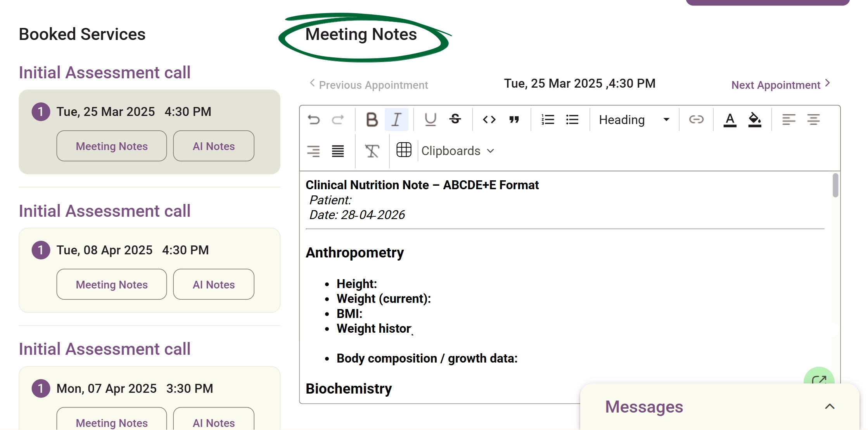Go to Previous Appointment
This screenshot has width=868, height=430.
click(368, 85)
